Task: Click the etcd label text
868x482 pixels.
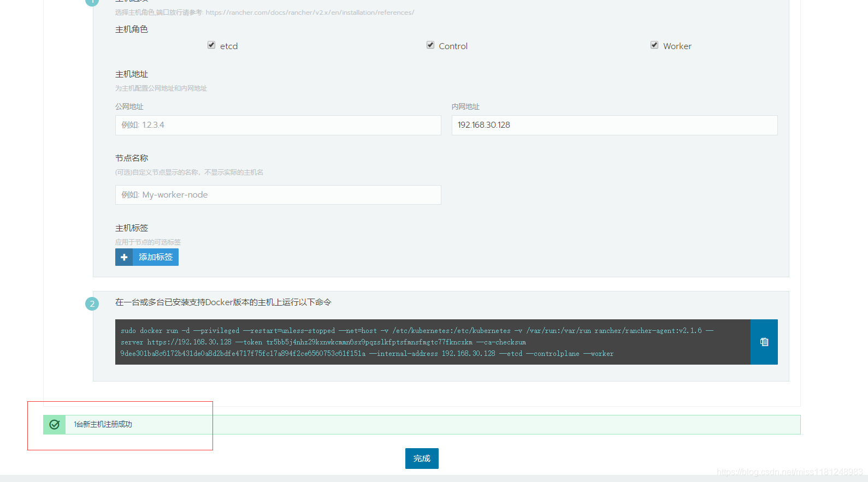Action: 229,46
